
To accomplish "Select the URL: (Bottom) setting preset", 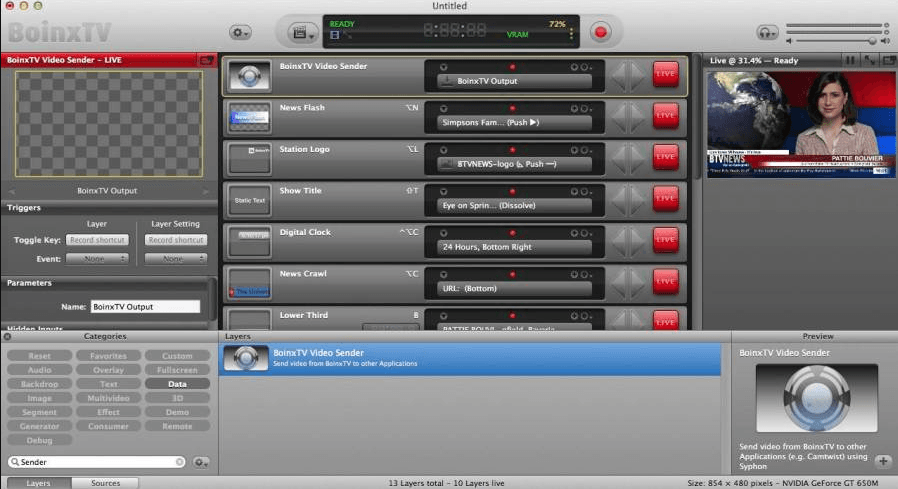I will (x=514, y=289).
